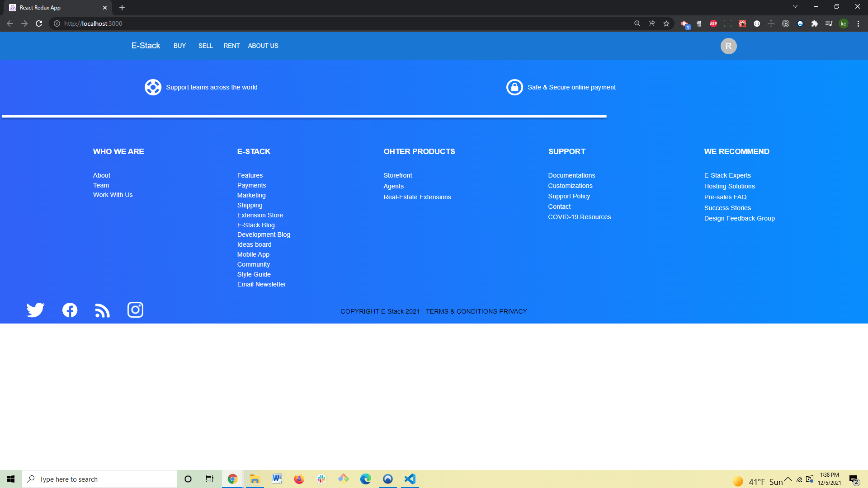
Task: Open the Instagram social icon
Action: [x=135, y=310]
